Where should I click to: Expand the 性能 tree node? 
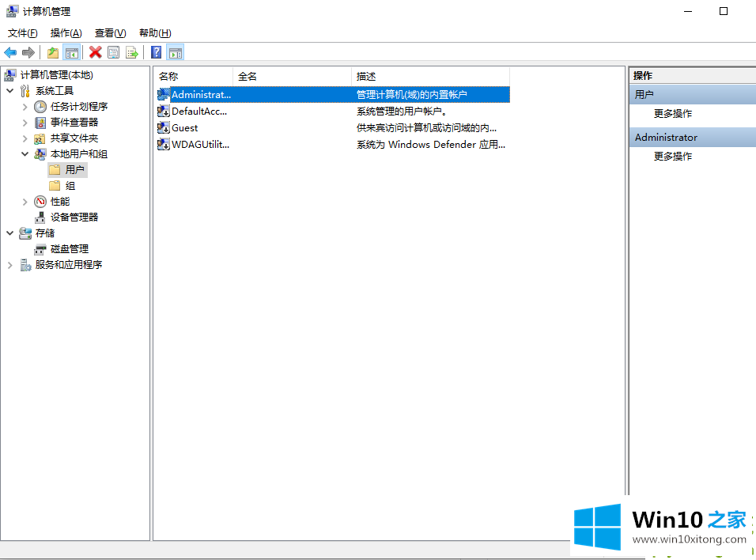[25, 202]
